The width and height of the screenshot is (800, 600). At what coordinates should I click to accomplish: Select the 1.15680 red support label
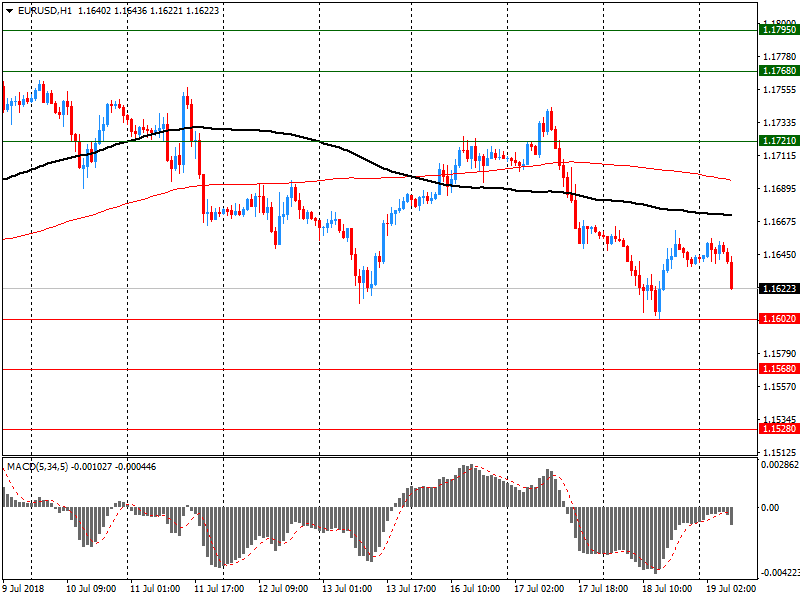(779, 369)
